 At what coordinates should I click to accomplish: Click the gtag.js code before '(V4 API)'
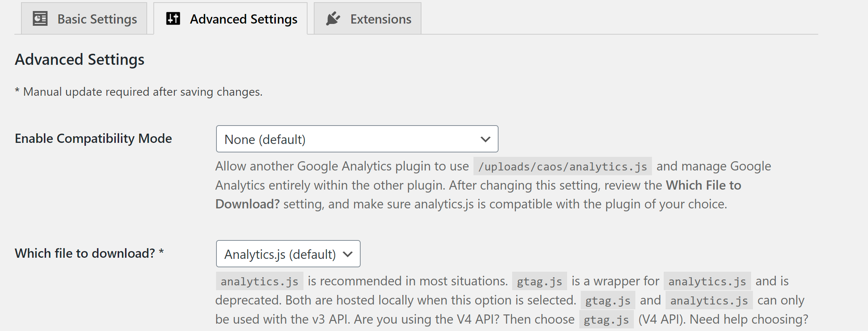(x=606, y=320)
